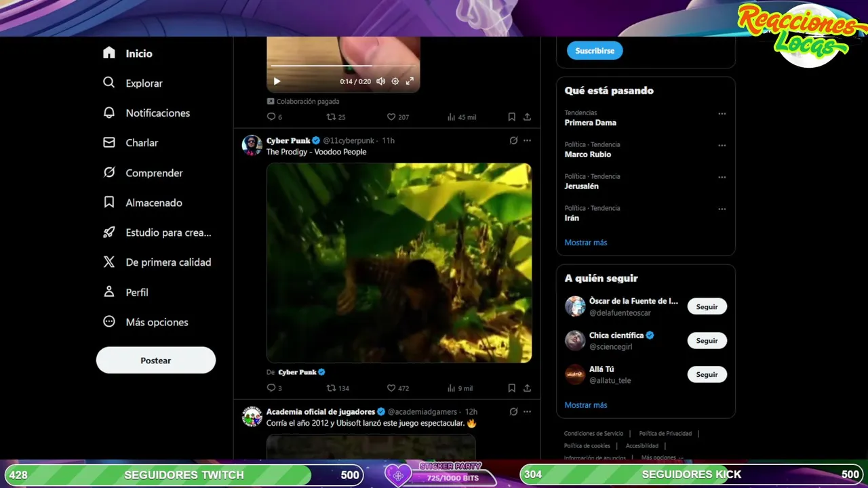868x488 pixels.
Task: Open Grok action on Cyber Punk post
Action: coord(513,140)
